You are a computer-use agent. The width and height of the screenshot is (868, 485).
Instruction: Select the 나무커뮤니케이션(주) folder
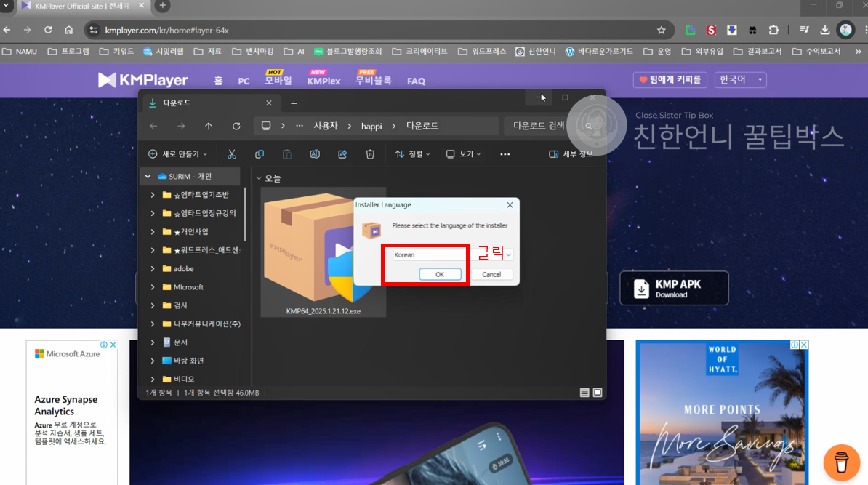point(201,324)
